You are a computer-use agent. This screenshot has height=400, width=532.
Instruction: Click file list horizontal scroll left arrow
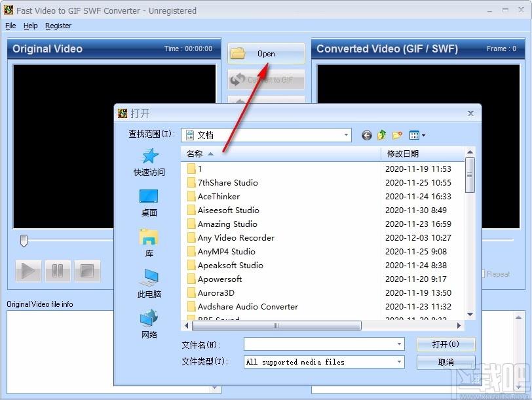click(x=186, y=326)
